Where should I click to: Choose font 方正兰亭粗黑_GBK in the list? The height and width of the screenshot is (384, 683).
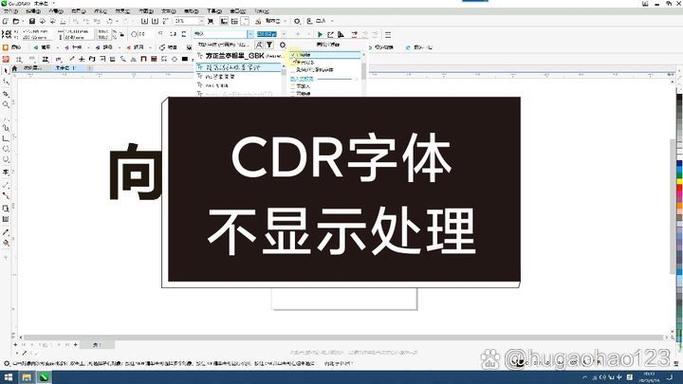point(239,56)
